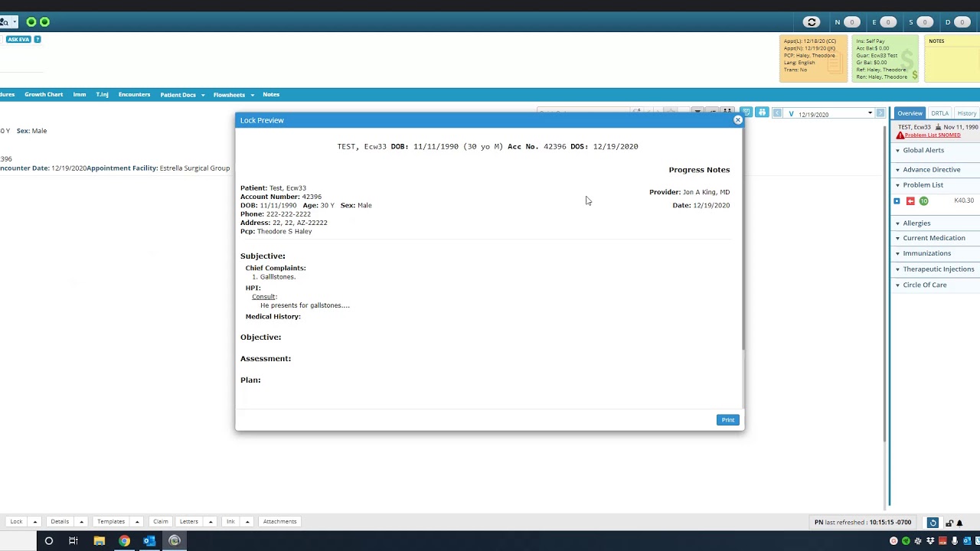The width and height of the screenshot is (980, 551).
Task: Click the first green circle status icon
Action: click(31, 22)
